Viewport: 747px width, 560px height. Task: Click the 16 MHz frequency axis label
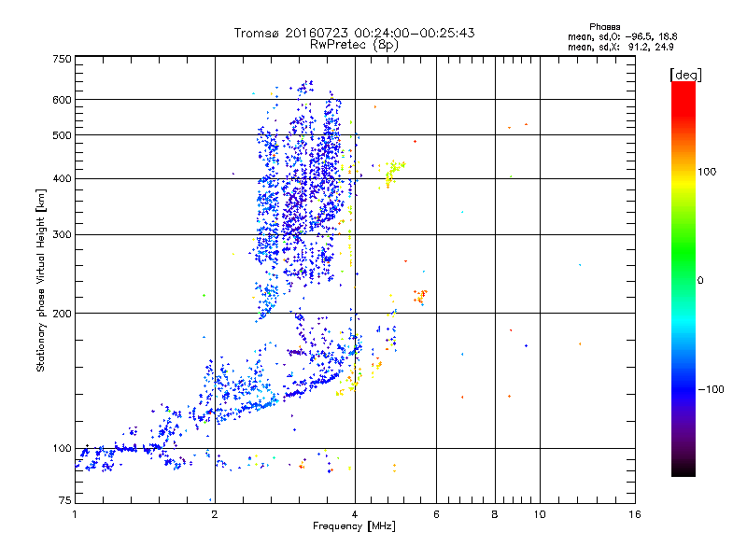click(x=634, y=514)
